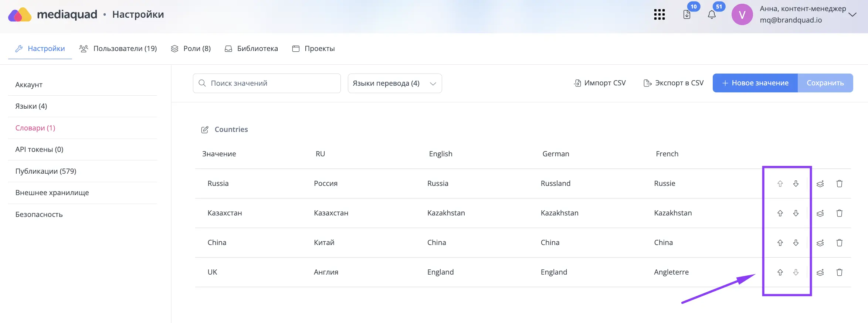Delete the China row with trash icon
The image size is (868, 323).
pyautogui.click(x=840, y=243)
